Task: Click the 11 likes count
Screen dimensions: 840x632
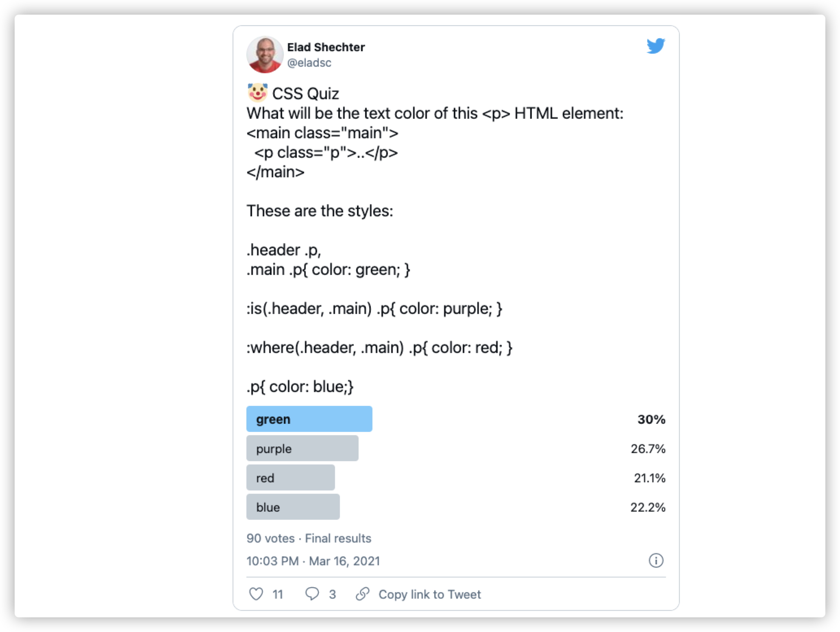Action: [x=278, y=595]
